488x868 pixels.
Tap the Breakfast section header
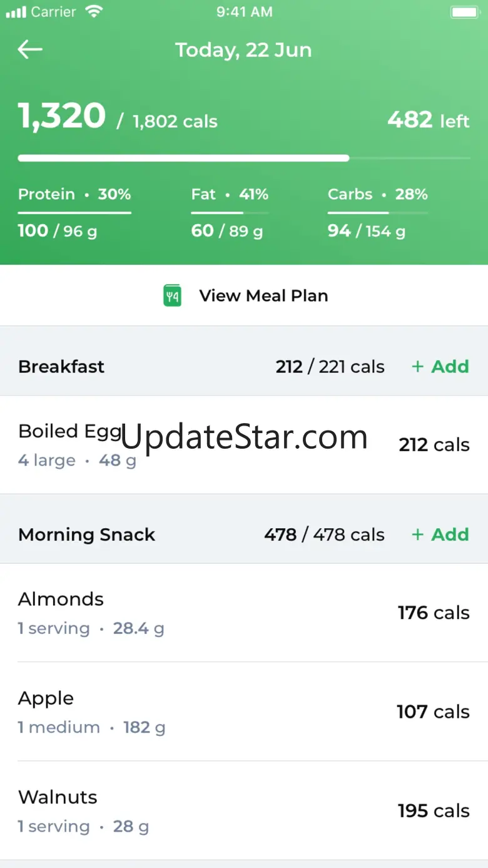61,366
